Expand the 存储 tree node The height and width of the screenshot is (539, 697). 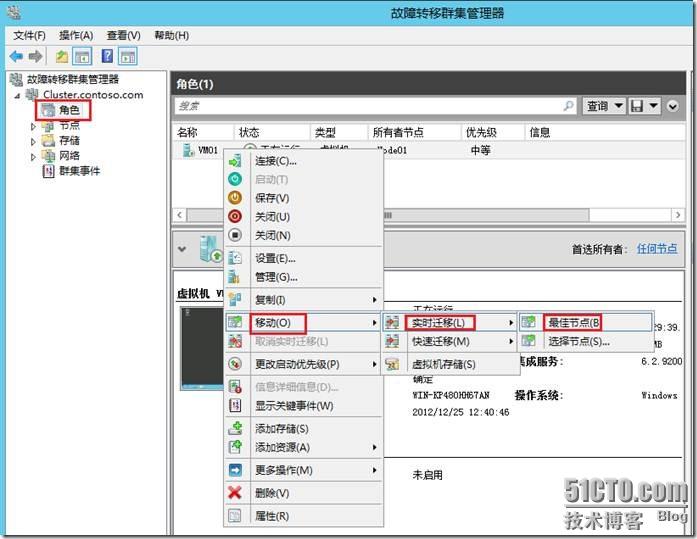pyautogui.click(x=33, y=141)
